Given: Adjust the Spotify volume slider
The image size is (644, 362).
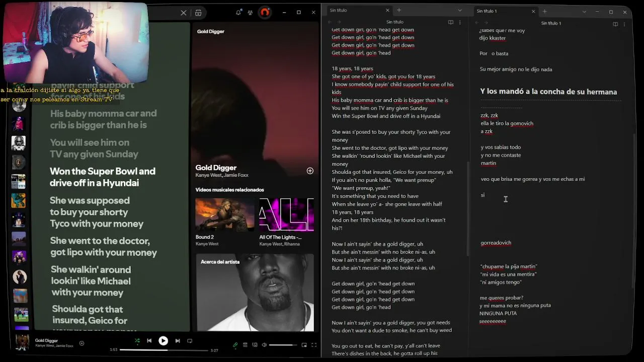Looking at the screenshot, I should (x=283, y=345).
